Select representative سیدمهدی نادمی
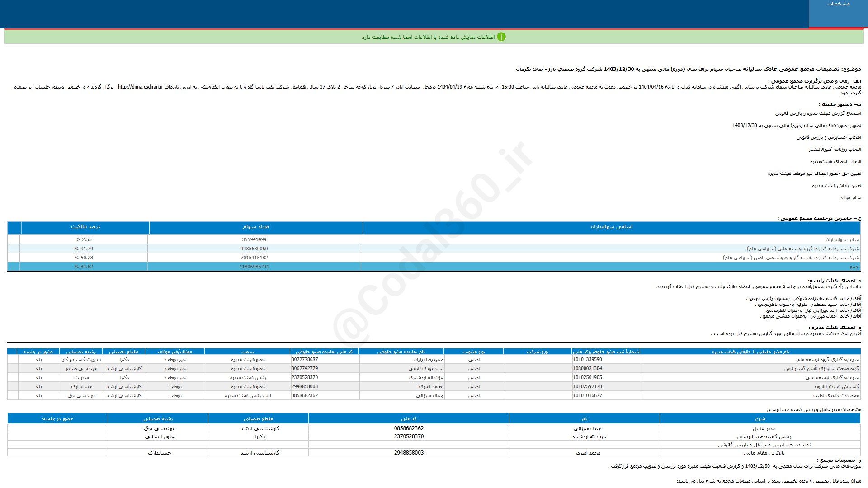 [x=426, y=369]
